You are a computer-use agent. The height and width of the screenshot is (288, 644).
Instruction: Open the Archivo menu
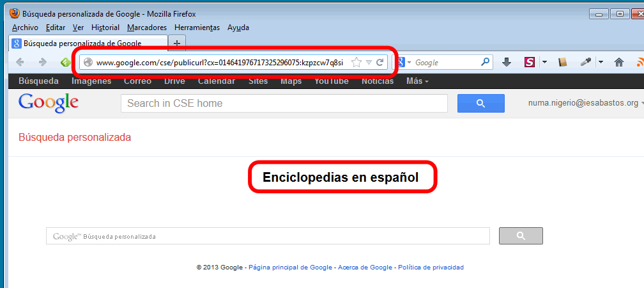click(x=25, y=28)
